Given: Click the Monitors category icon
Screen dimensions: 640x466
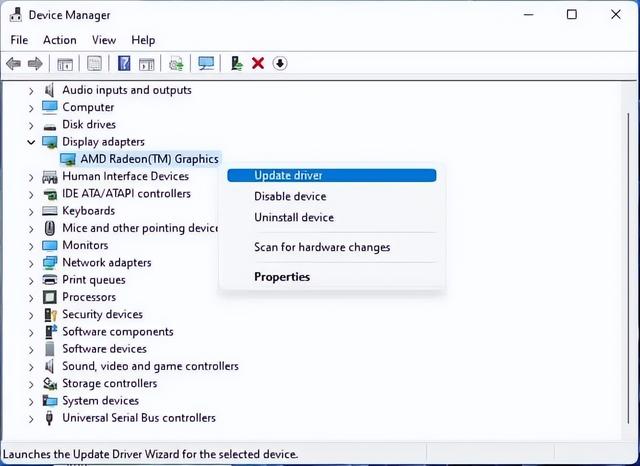Looking at the screenshot, I should coord(50,246).
